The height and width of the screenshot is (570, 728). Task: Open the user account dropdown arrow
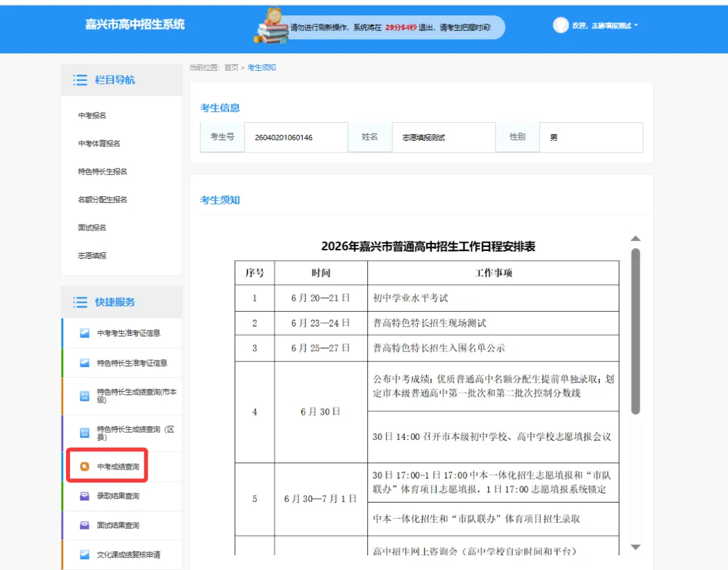(x=636, y=26)
